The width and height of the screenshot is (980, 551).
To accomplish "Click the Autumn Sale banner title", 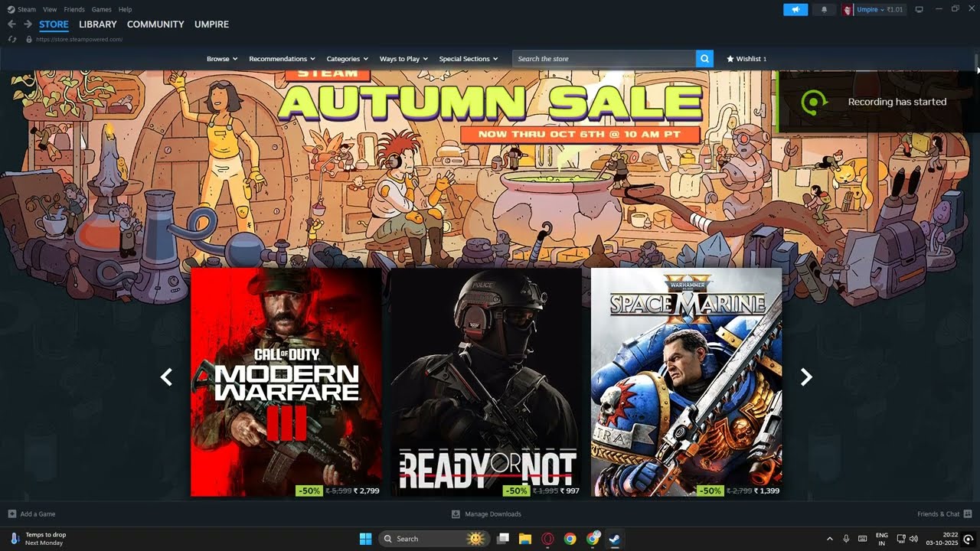I will pyautogui.click(x=490, y=102).
